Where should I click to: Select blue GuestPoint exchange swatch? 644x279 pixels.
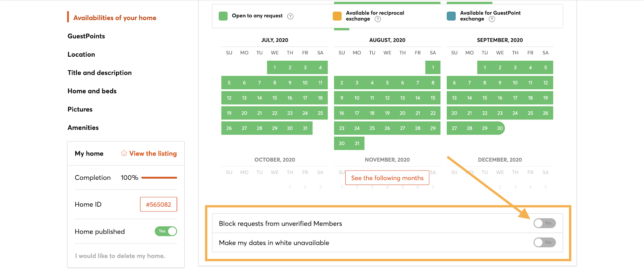[x=451, y=16]
